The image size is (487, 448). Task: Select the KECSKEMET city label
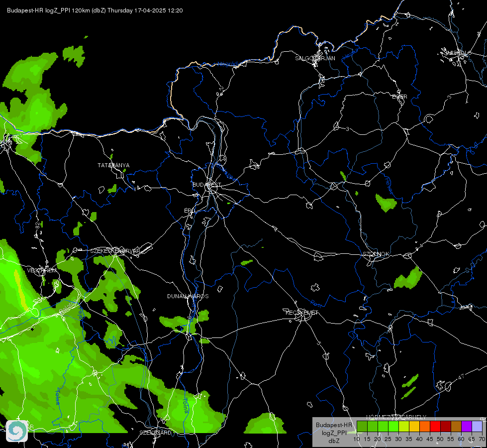(x=301, y=313)
